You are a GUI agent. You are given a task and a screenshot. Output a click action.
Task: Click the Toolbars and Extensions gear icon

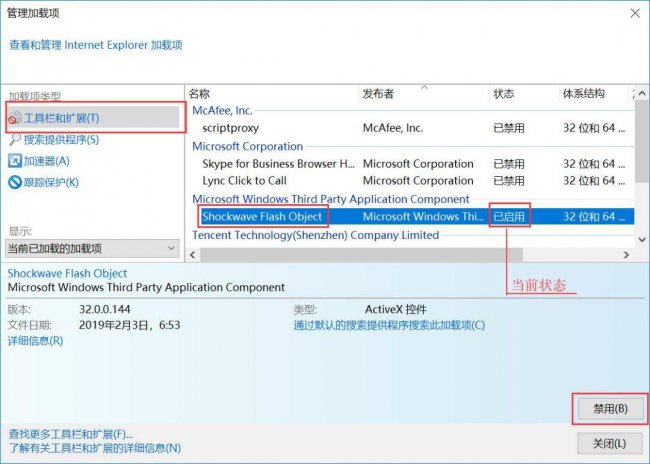(15, 118)
